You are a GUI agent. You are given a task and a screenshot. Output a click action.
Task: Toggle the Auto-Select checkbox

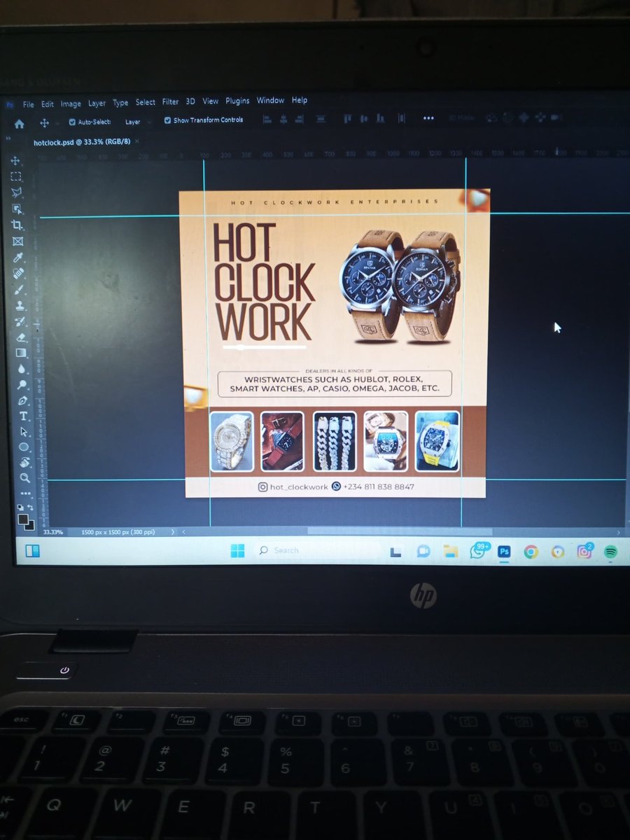coord(72,122)
